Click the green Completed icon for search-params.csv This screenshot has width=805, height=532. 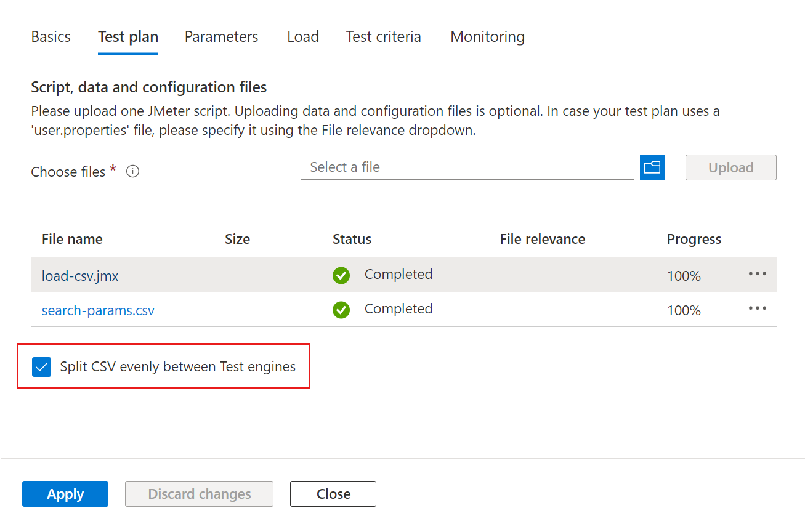[x=341, y=310]
